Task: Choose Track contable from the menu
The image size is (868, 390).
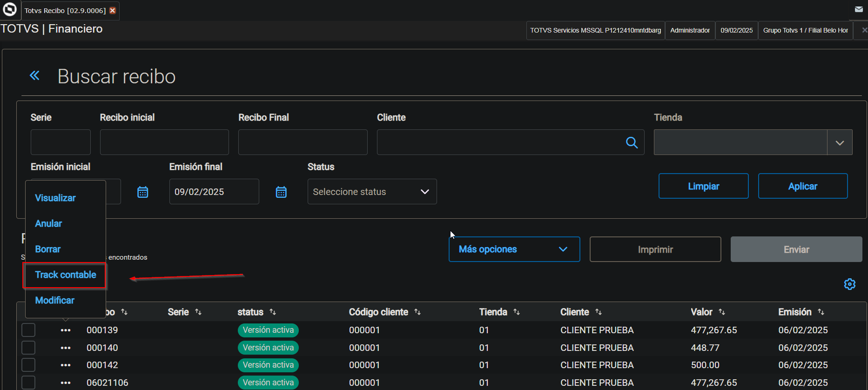Action: (66, 275)
